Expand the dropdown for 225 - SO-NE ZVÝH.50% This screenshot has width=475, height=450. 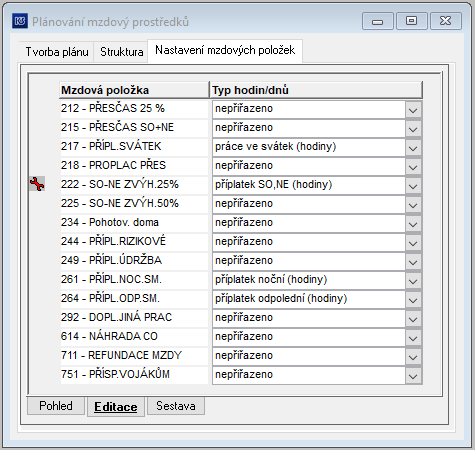413,205
